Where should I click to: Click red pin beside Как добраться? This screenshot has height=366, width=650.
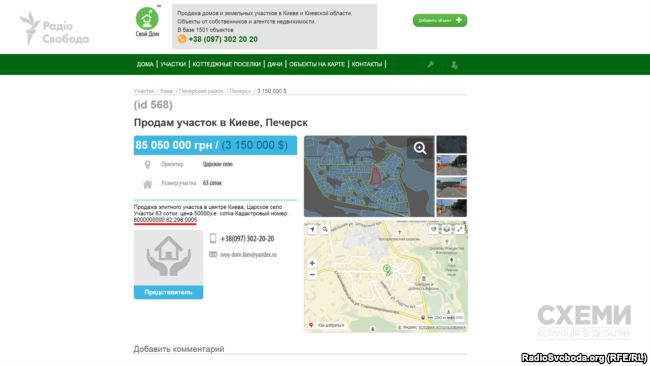coord(311,325)
